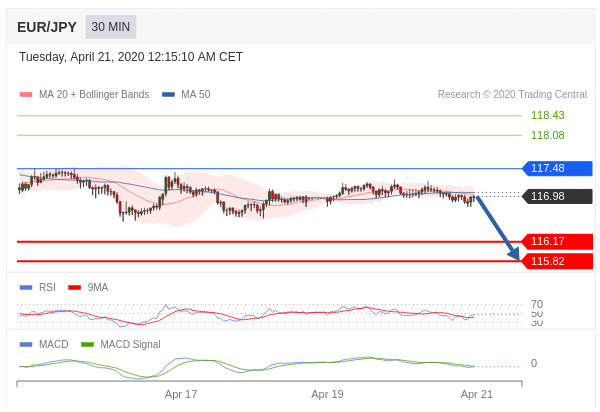Click the 'MACD Signal' legend label
Viewport: 600px width, 412px height.
pos(130,345)
